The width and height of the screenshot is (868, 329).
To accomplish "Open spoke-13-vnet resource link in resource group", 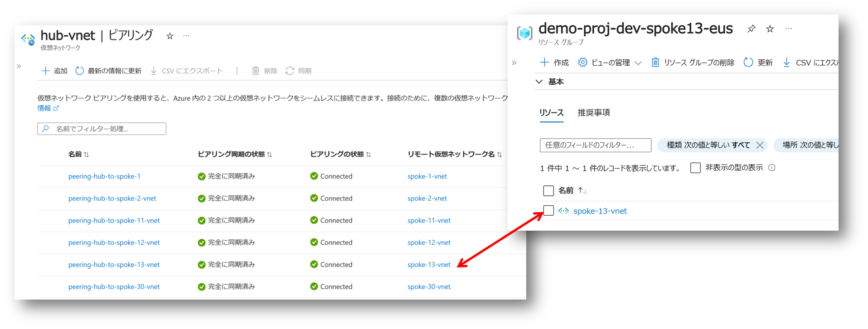I will (x=600, y=211).
